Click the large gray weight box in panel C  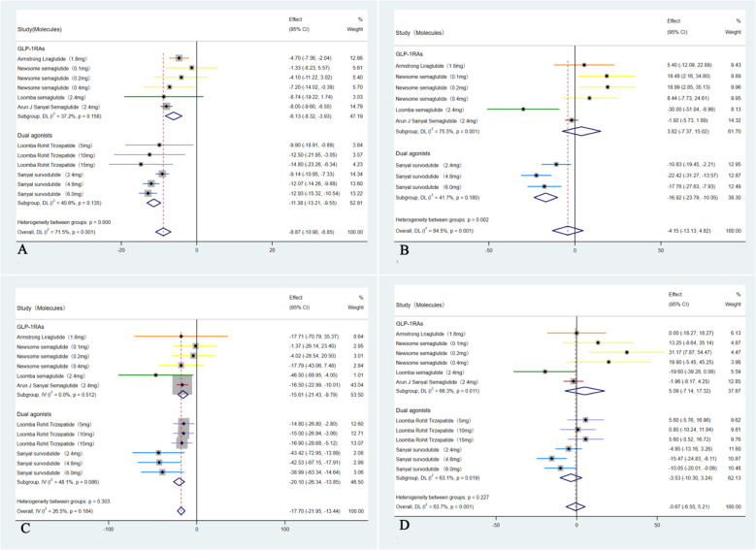click(x=182, y=385)
